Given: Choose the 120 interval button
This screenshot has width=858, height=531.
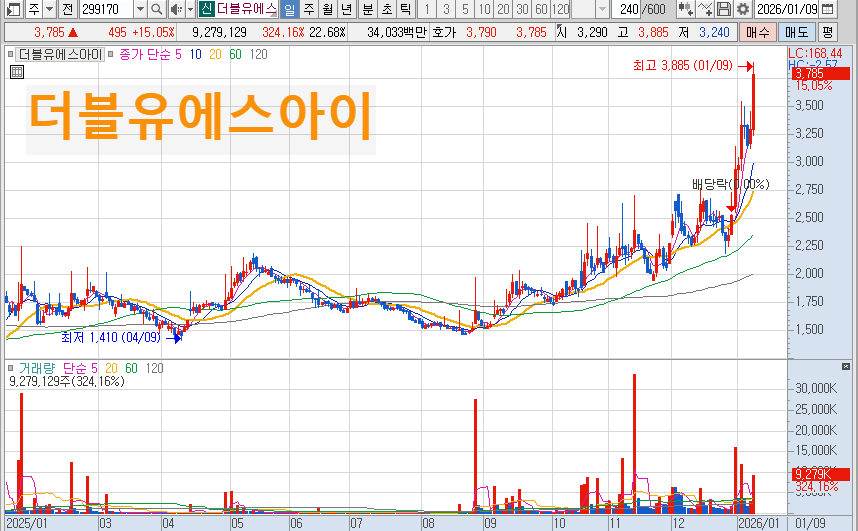Looking at the screenshot, I should point(560,9).
